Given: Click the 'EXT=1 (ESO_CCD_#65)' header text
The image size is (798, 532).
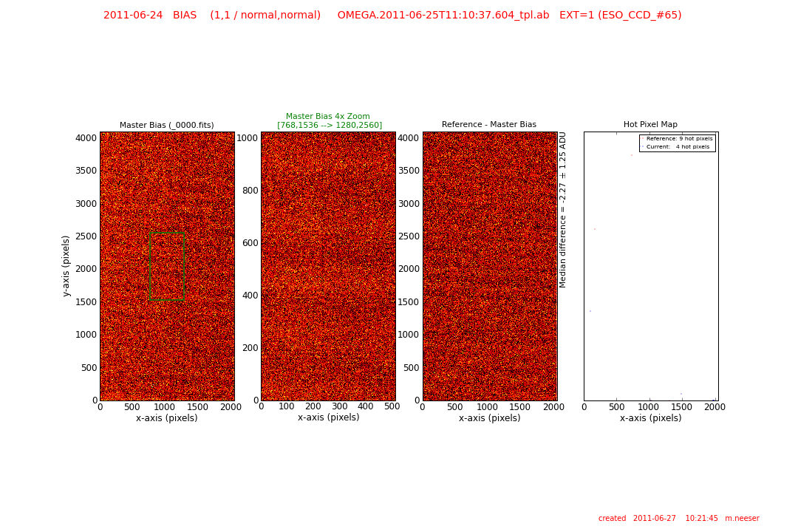Looking at the screenshot, I should (621, 16).
